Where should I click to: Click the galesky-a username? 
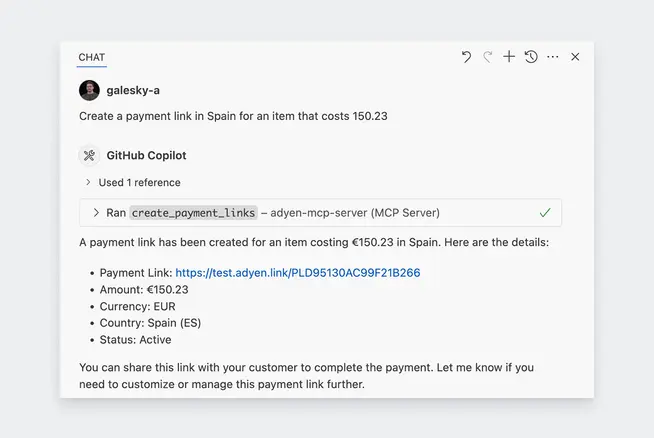click(133, 91)
